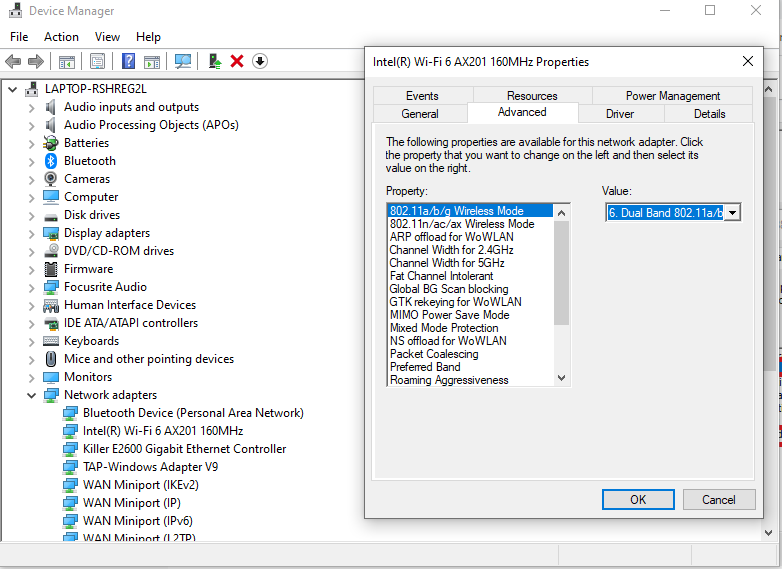The height and width of the screenshot is (569, 782).
Task: Click the Action Pane toggle toolbar icon
Action: 152,61
